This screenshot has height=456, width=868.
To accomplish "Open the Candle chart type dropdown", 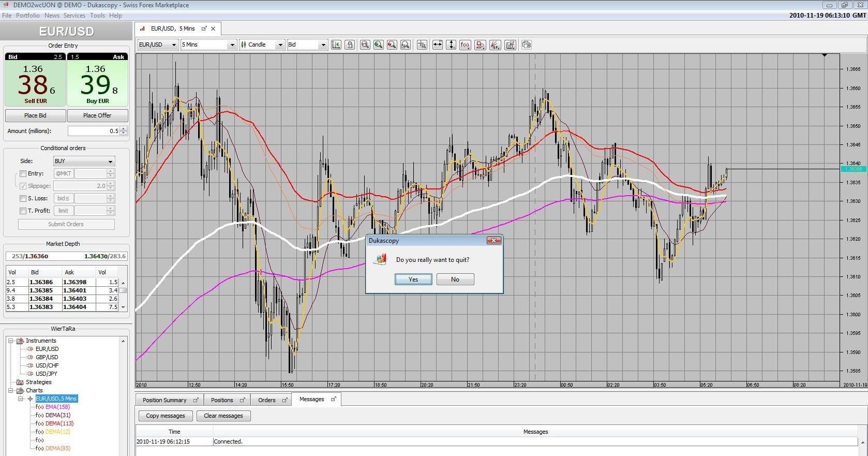I will (262, 45).
